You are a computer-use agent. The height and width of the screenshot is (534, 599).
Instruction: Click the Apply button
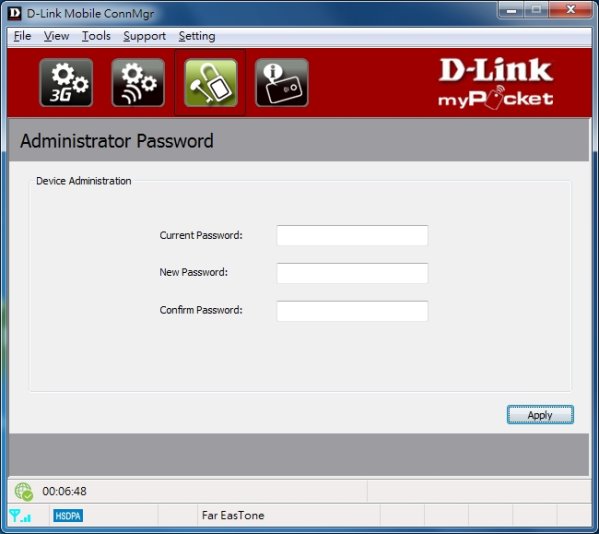[x=540, y=415]
